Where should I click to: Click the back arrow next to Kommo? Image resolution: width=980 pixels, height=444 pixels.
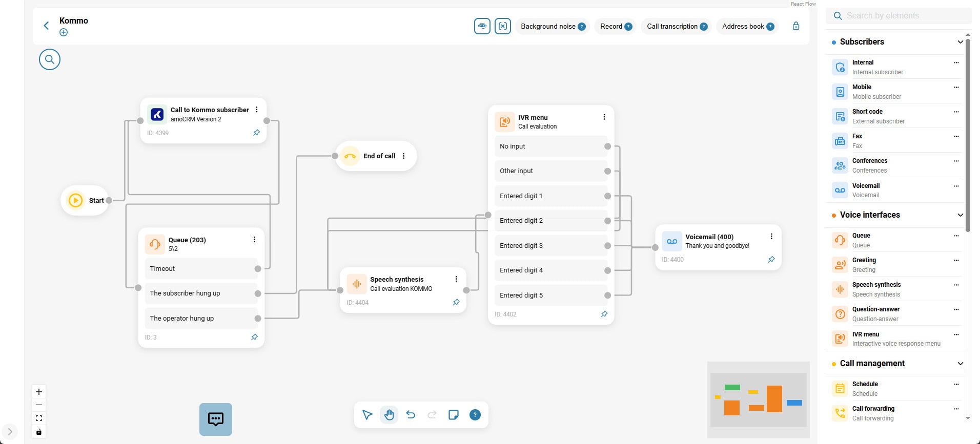(x=46, y=26)
